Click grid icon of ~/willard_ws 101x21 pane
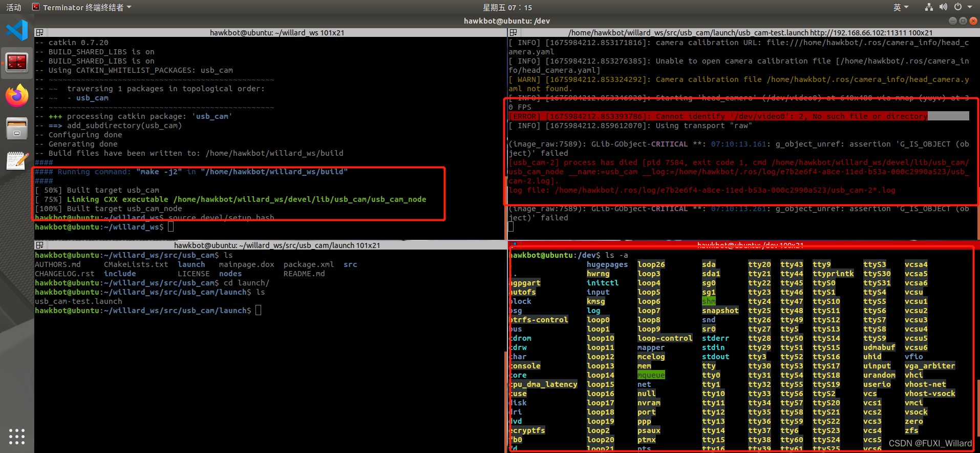The image size is (980, 453). pyautogui.click(x=39, y=32)
